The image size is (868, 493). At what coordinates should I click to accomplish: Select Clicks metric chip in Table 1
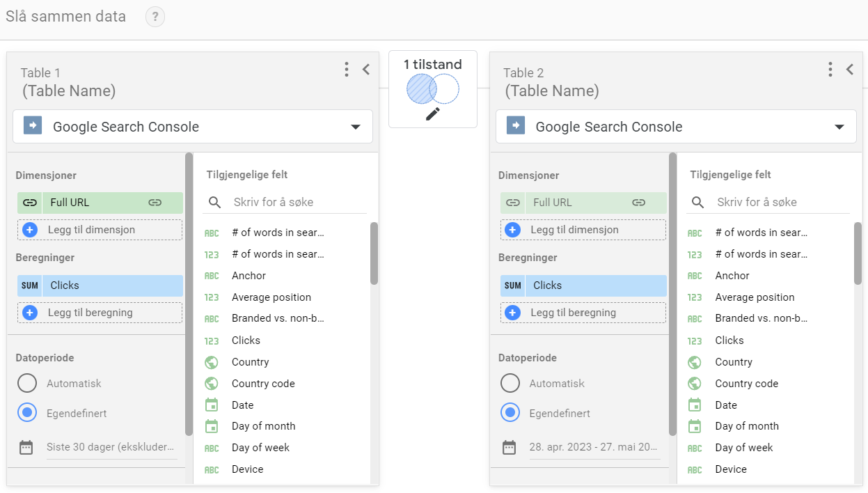[x=100, y=285]
